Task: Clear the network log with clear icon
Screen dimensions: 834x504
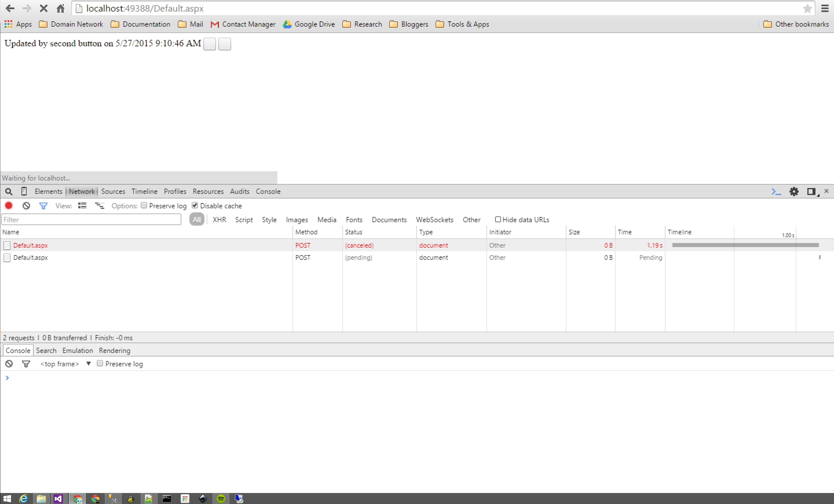Action: coord(26,206)
